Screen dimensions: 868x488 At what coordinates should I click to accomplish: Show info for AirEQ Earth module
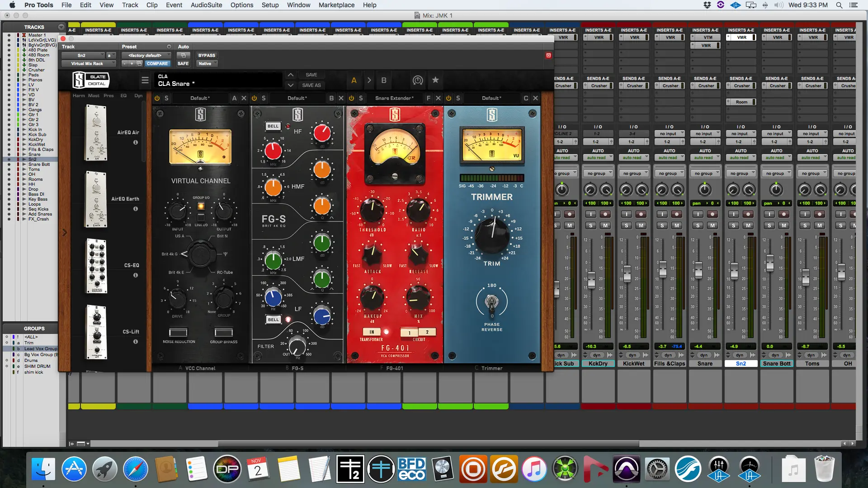coord(135,209)
